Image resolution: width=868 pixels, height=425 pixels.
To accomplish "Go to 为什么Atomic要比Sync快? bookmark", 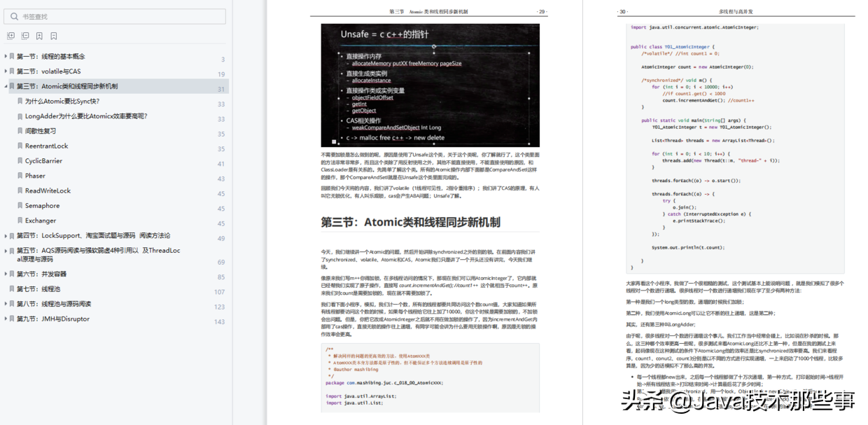I will (62, 102).
